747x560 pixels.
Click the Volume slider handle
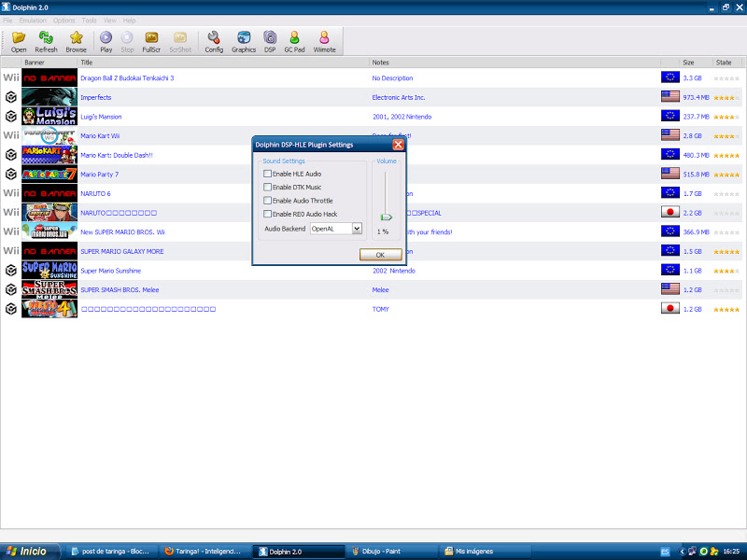pos(386,217)
